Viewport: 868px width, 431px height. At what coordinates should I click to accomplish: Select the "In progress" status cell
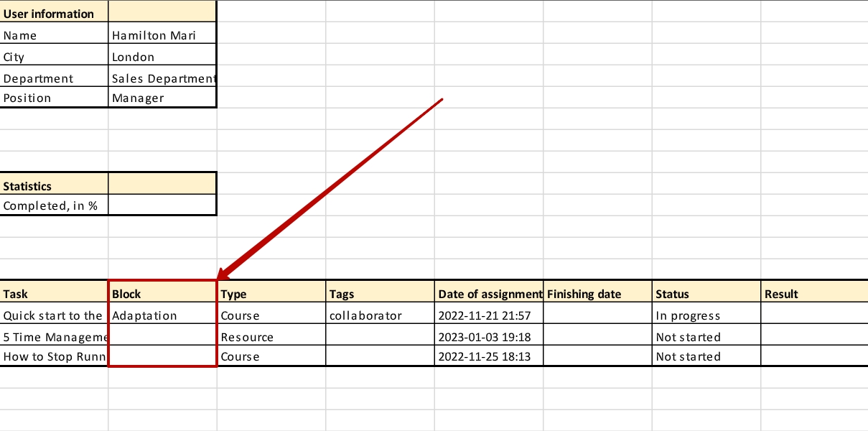click(x=707, y=314)
